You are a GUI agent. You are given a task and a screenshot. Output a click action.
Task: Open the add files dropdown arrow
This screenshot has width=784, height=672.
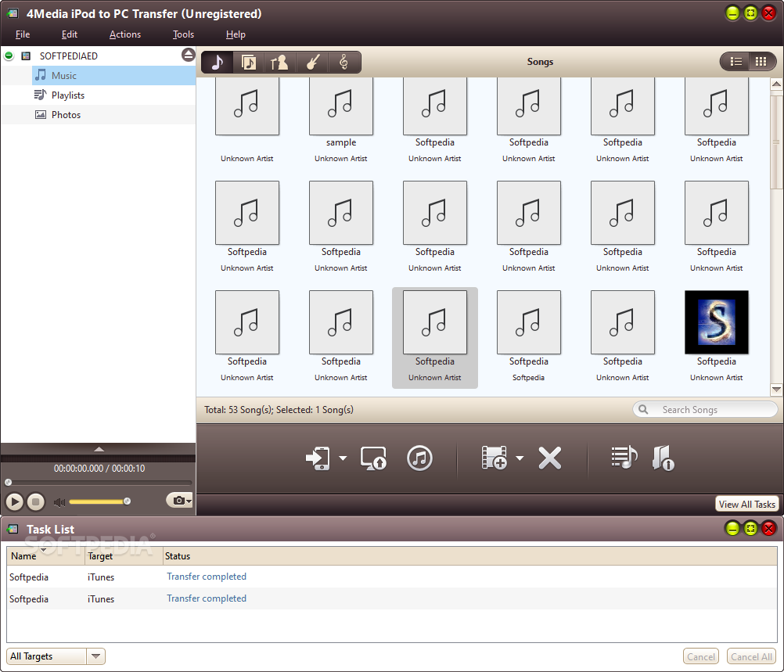(520, 458)
